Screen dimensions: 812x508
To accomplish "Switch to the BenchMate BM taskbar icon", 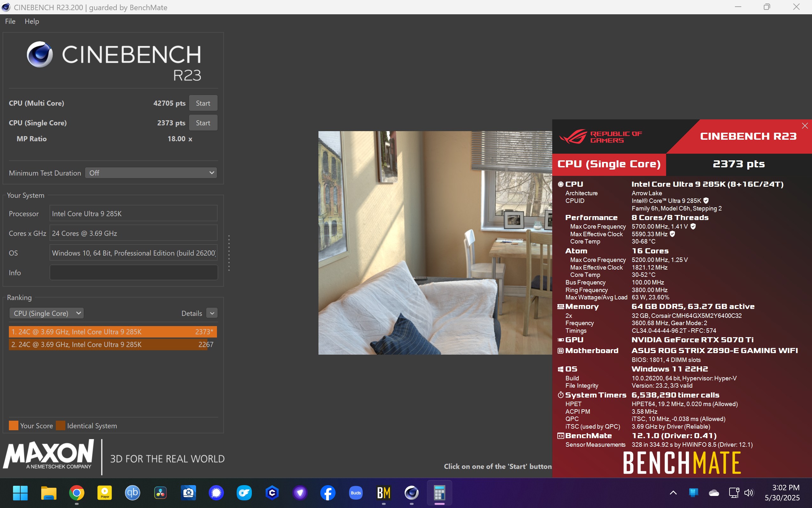I will pos(383,493).
